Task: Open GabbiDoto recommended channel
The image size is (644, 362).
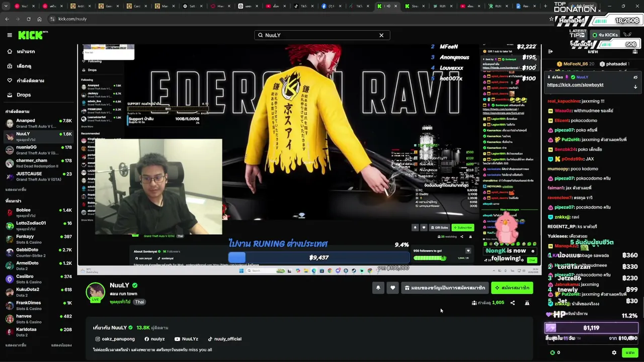Action: (39, 252)
